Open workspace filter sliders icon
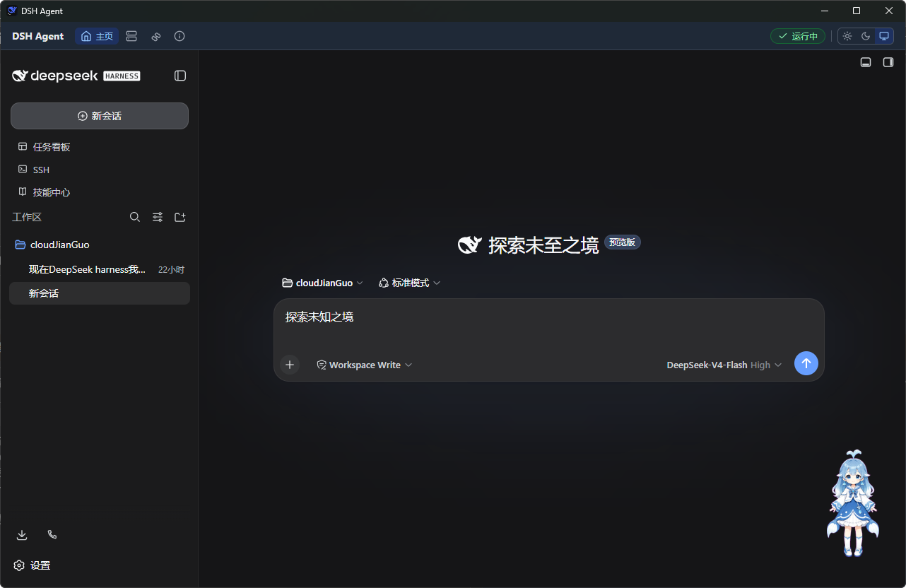Image resolution: width=906 pixels, height=588 pixels. point(158,217)
